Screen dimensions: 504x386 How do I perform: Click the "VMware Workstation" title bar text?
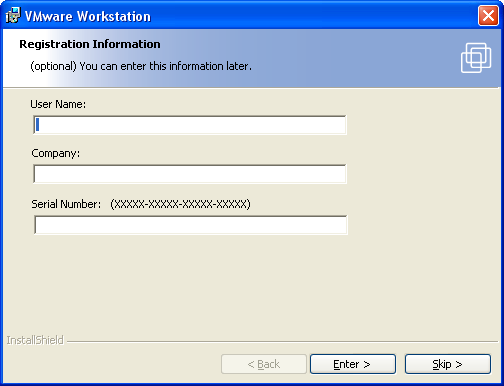88,16
